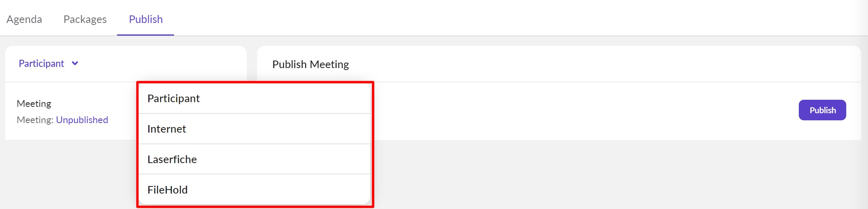Expand the Participant dropdown chevron arrow
This screenshot has width=868, height=209.
pos(75,63)
